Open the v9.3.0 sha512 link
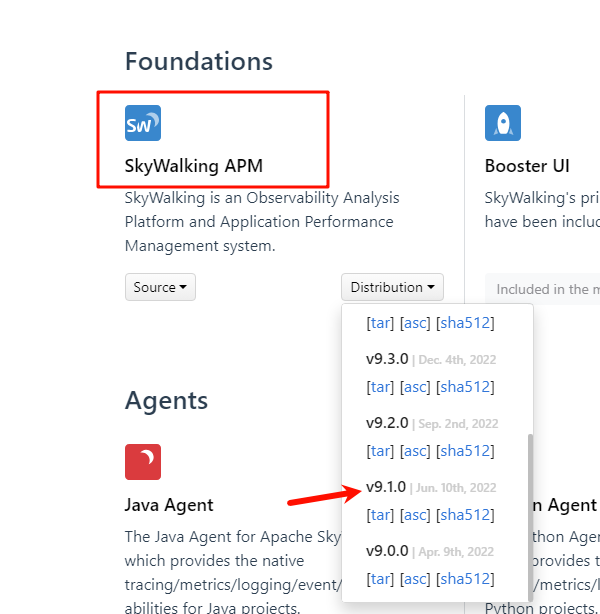Viewport: 600px width, 614px height. click(465, 387)
